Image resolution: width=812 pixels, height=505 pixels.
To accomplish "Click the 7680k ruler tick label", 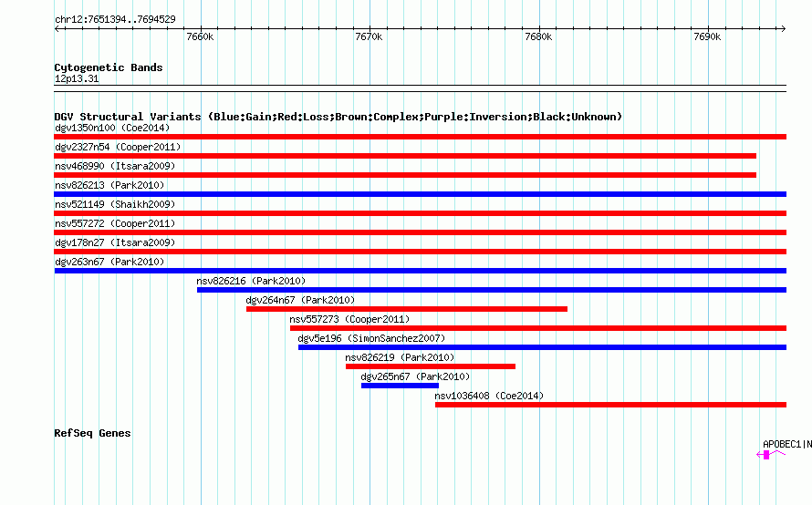I will point(538,36).
